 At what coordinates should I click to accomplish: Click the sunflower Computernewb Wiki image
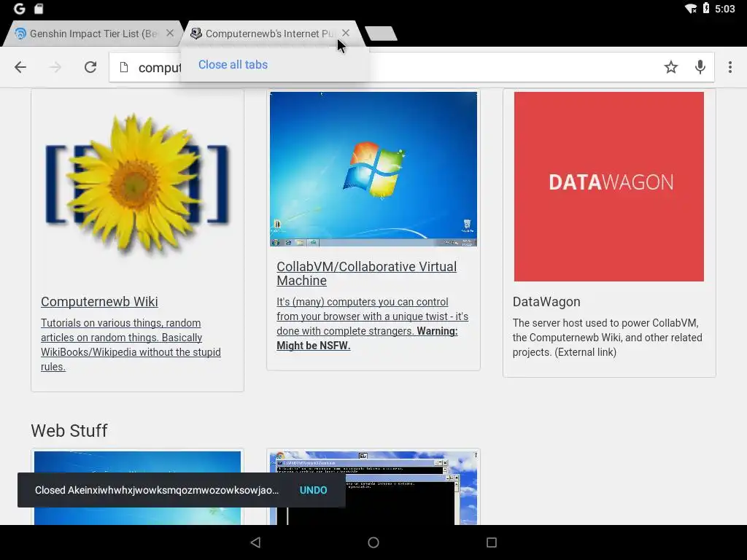tap(137, 186)
